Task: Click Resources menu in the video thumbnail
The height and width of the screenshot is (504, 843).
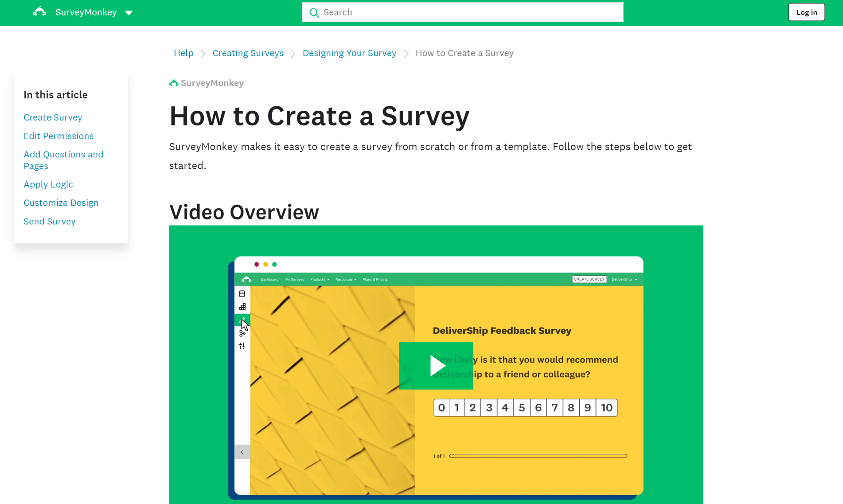Action: click(346, 280)
